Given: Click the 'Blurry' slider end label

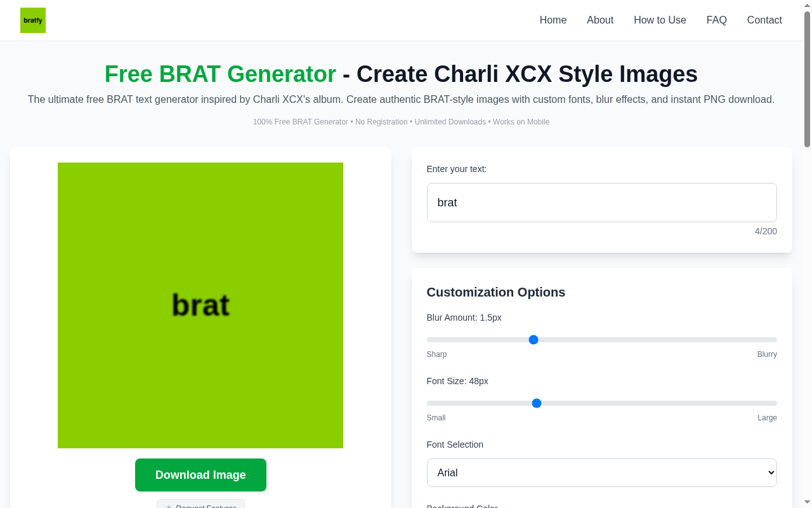Looking at the screenshot, I should click(x=767, y=354).
